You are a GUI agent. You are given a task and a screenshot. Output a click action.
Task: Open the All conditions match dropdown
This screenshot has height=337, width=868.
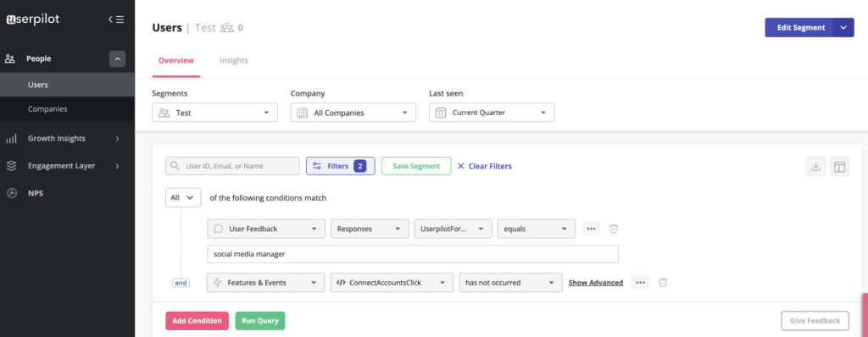(183, 197)
